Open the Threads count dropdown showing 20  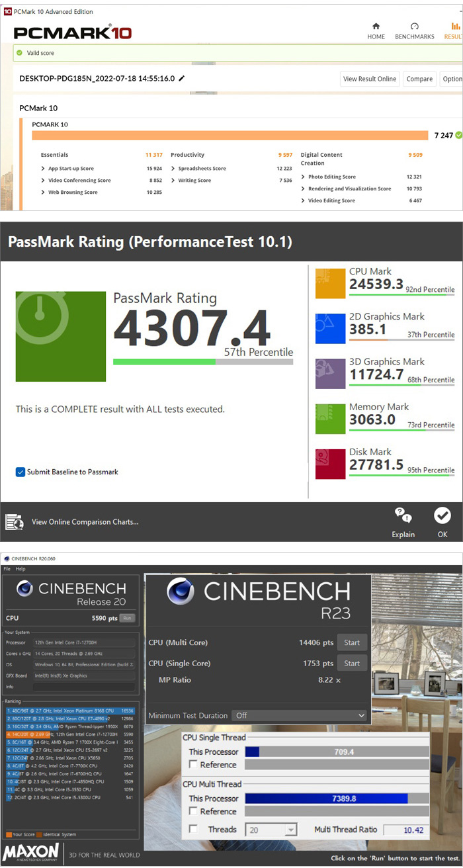point(271,830)
